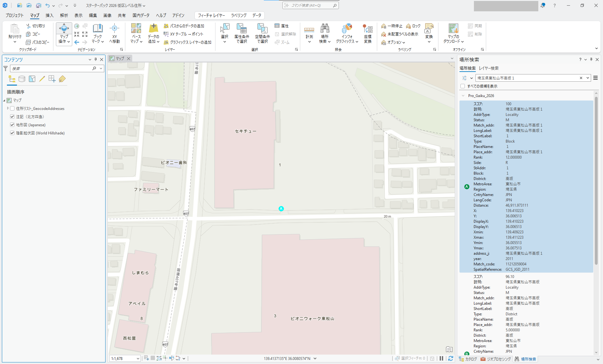603x364 pixels.
Task: Click the 計測 (Measure) ruler icon
Action: coord(309,30)
